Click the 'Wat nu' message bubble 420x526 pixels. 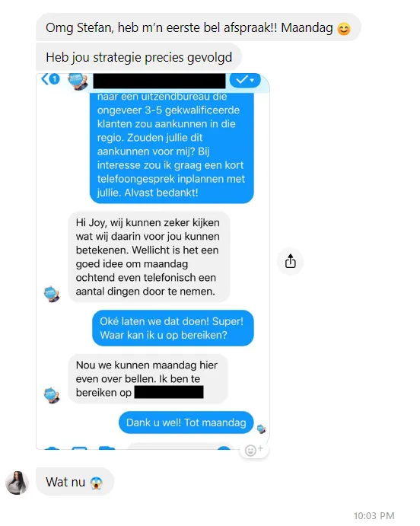(75, 482)
